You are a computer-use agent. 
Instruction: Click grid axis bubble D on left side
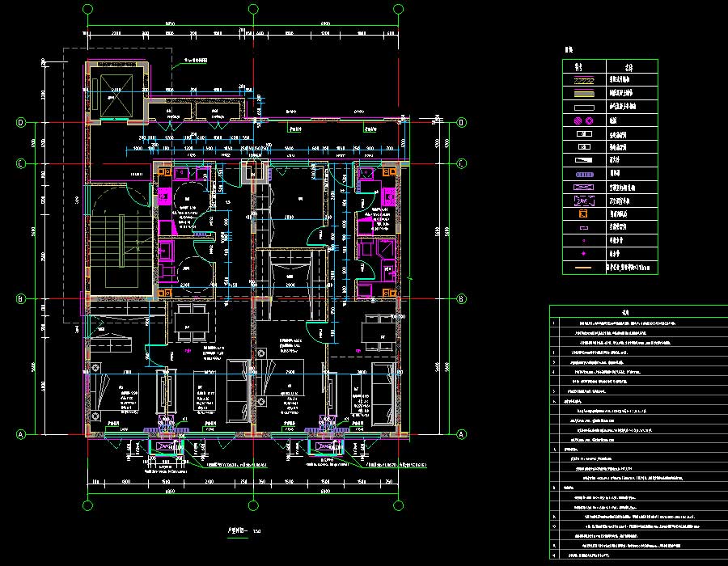coord(22,123)
